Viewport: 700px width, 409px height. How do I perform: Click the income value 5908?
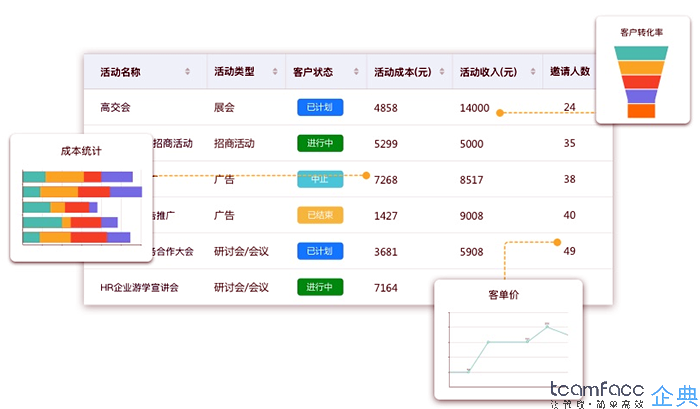click(x=471, y=252)
